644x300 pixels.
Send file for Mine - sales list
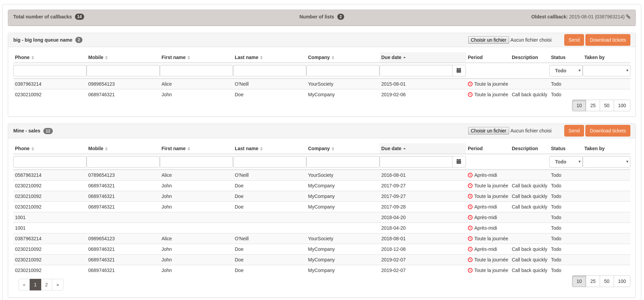click(x=574, y=131)
